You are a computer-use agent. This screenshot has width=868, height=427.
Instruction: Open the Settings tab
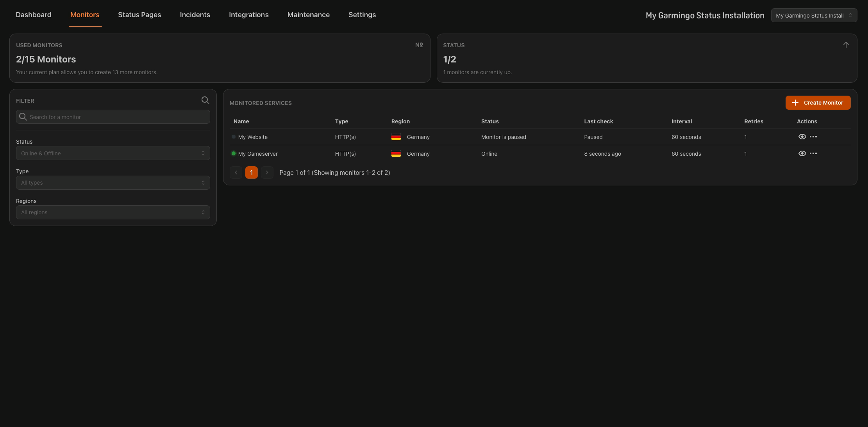pyautogui.click(x=362, y=15)
